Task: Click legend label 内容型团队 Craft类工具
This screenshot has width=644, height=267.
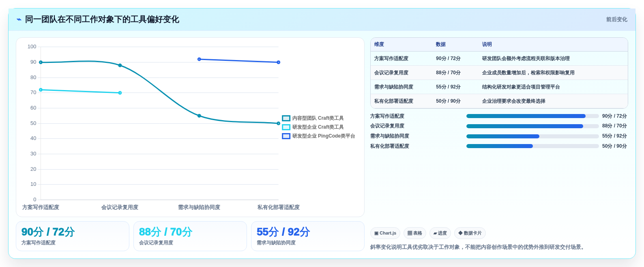Action: point(318,118)
